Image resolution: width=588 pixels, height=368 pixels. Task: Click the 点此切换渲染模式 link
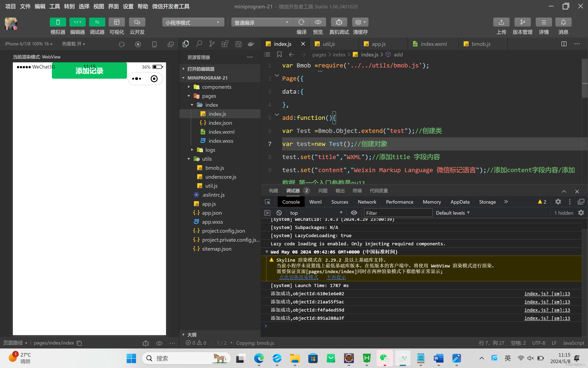299,277
